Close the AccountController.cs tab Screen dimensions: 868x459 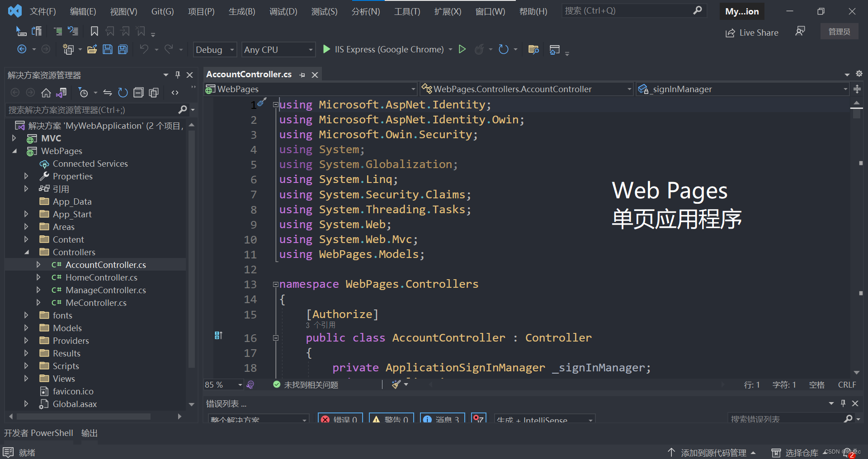coord(315,75)
